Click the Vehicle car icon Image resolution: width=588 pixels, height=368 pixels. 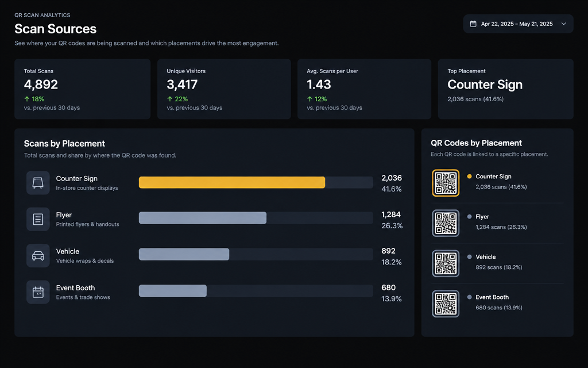pyautogui.click(x=38, y=256)
